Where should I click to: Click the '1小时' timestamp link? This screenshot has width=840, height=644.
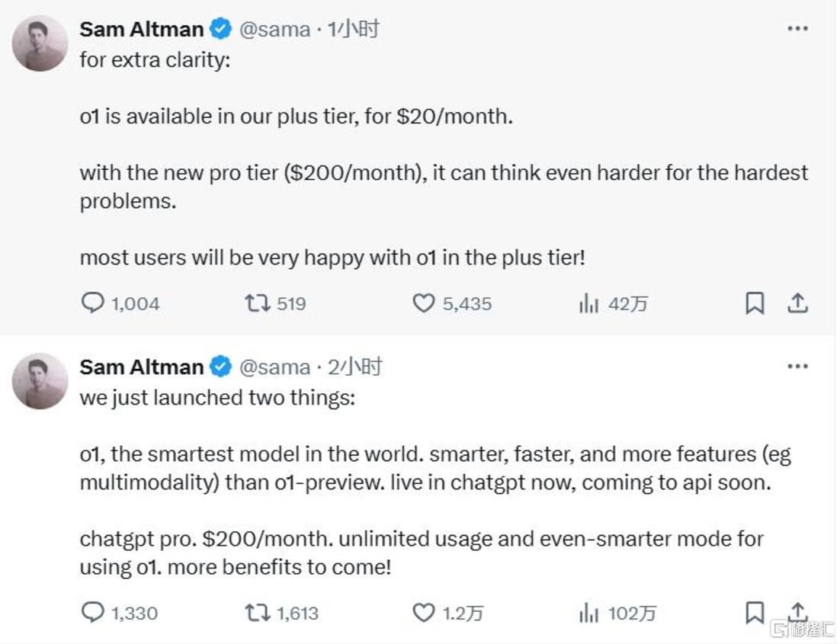pyautogui.click(x=354, y=30)
